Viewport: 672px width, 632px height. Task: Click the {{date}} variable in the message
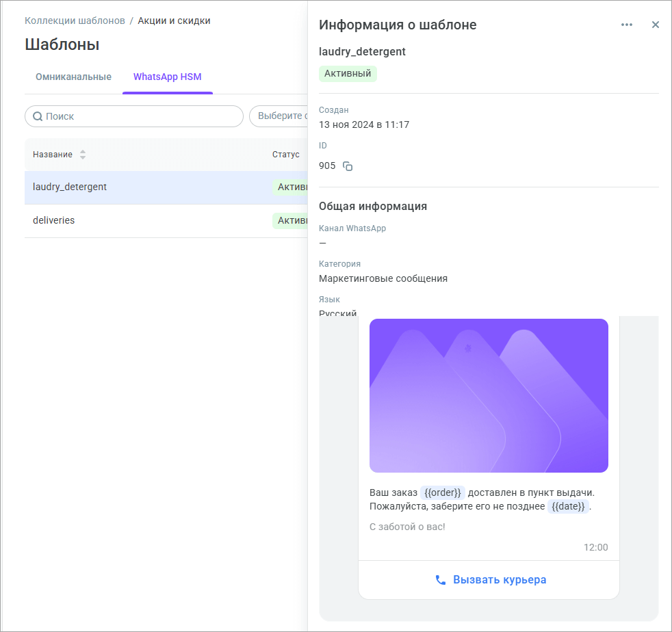pos(568,506)
